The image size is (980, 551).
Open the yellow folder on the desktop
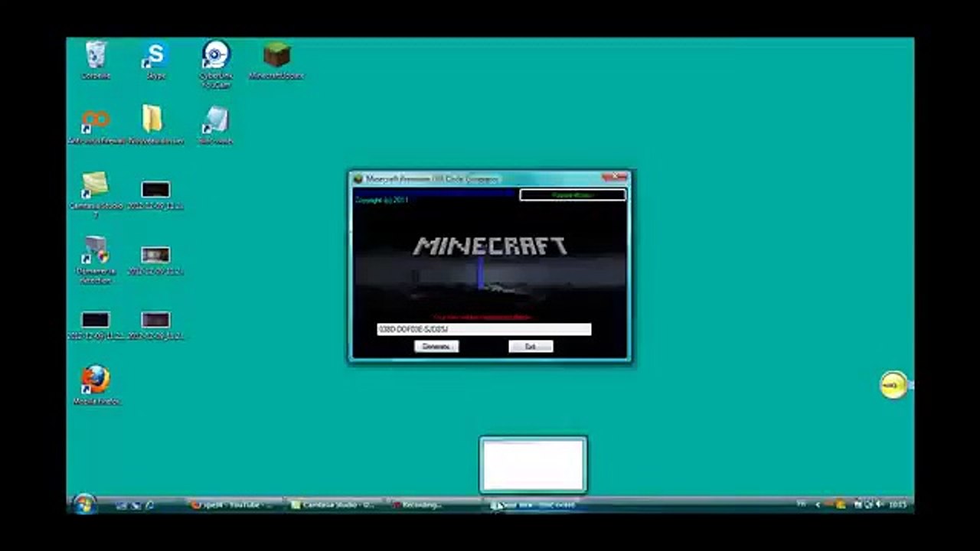pyautogui.click(x=155, y=126)
